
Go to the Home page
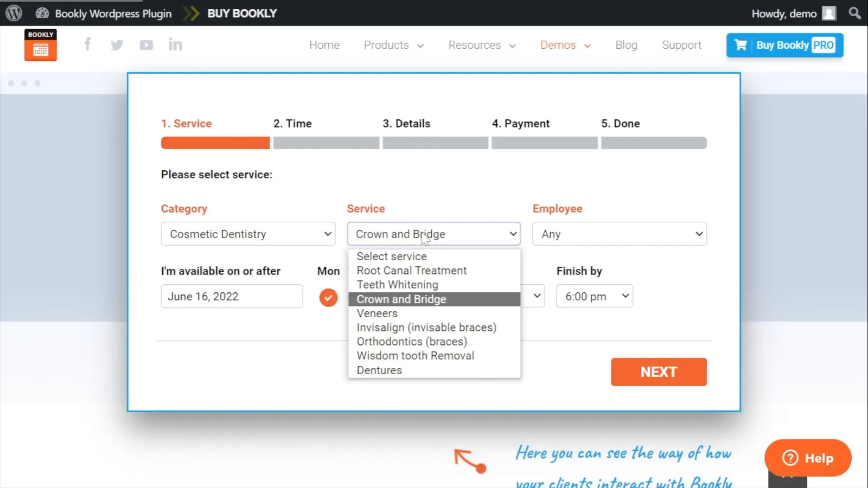click(324, 45)
